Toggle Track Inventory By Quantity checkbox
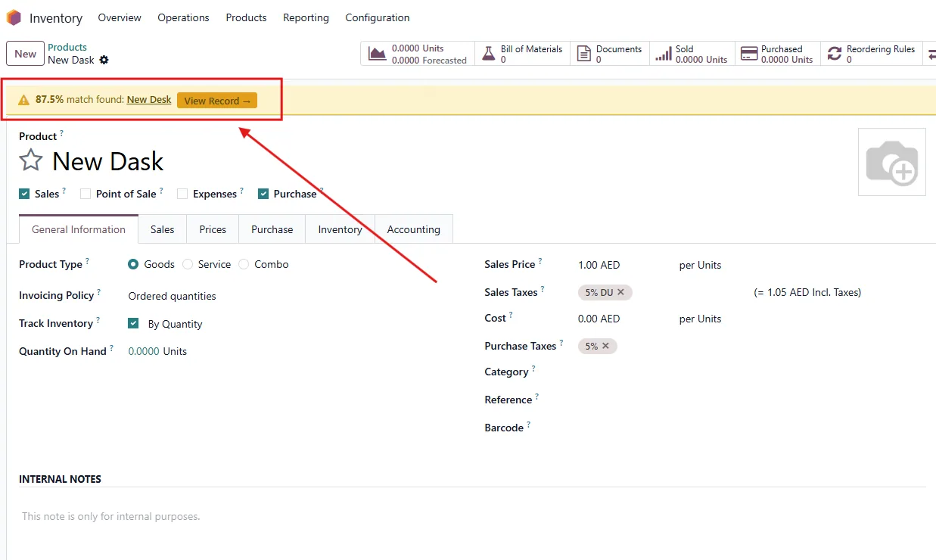Viewport: 936px width, 560px height. click(133, 323)
